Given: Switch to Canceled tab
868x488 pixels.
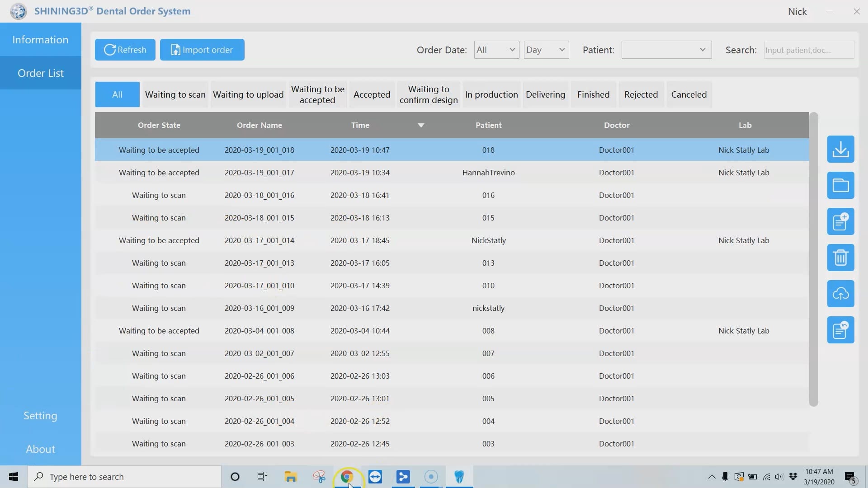Looking at the screenshot, I should [x=689, y=94].
